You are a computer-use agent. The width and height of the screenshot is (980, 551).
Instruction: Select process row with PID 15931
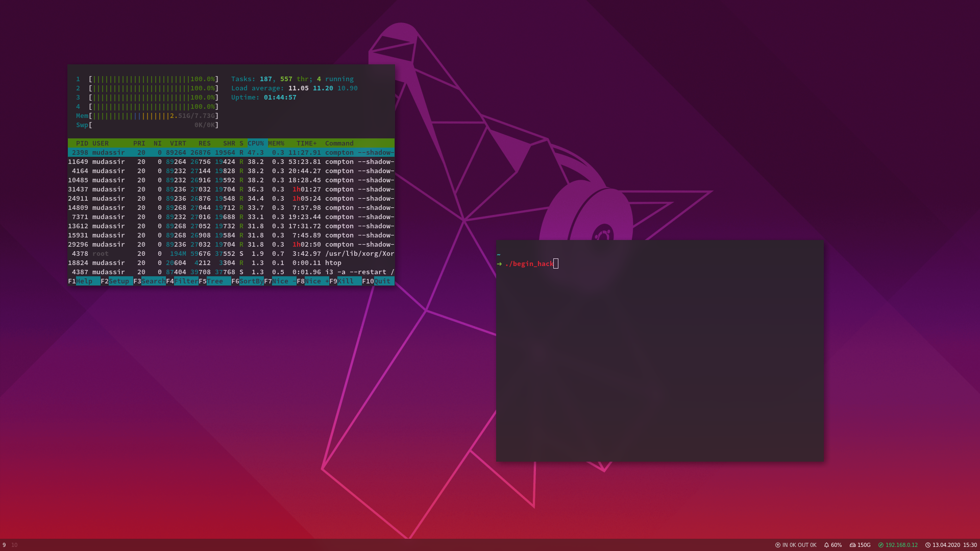pyautogui.click(x=231, y=235)
